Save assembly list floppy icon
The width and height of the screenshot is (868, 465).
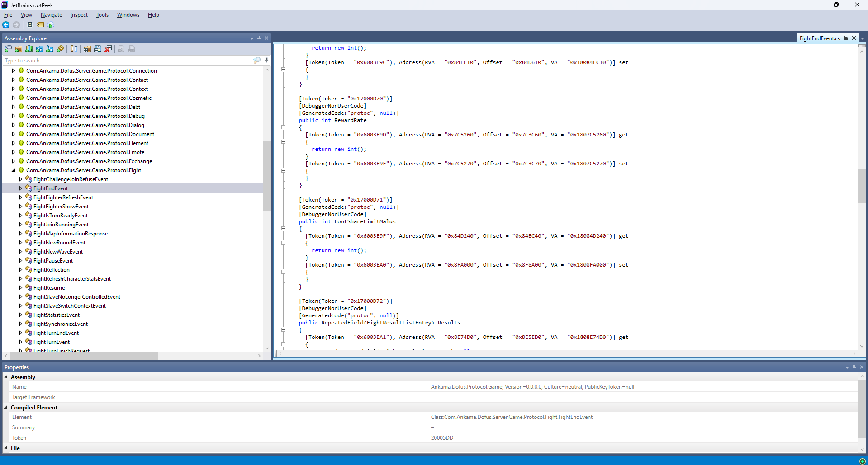(x=98, y=49)
